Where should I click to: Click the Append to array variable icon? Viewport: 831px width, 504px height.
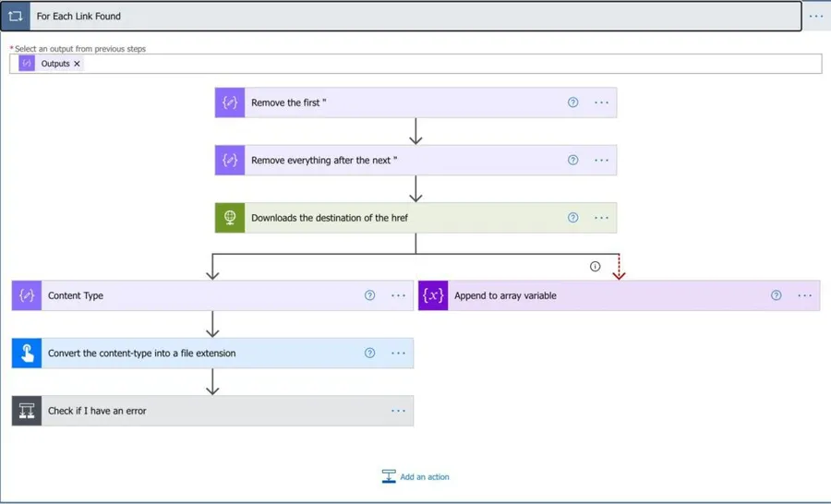click(433, 296)
